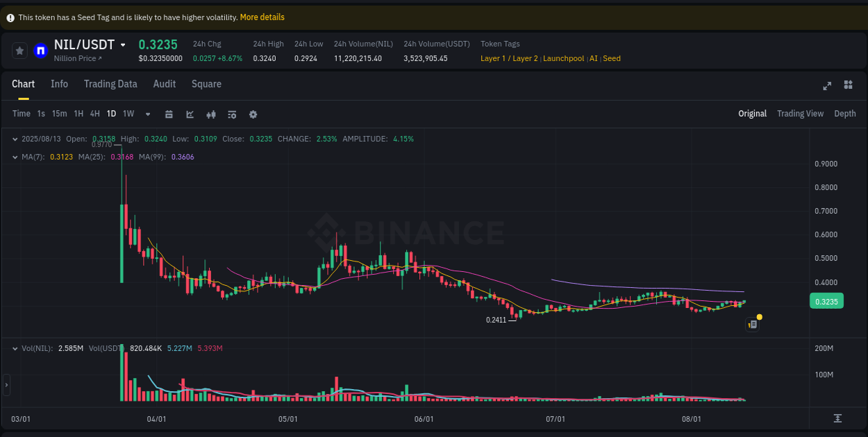Screen dimensions: 868x437
Task: Open the technical indicators panel
Action: pyautogui.click(x=232, y=113)
